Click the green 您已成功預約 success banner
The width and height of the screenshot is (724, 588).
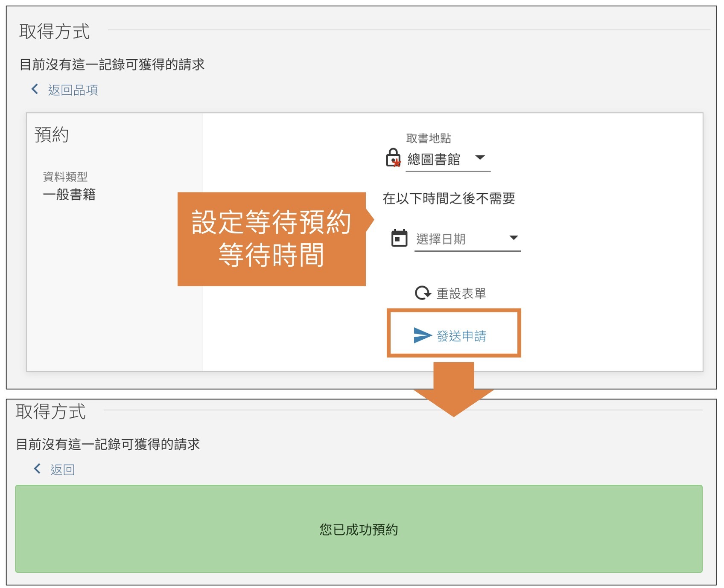pyautogui.click(x=359, y=529)
